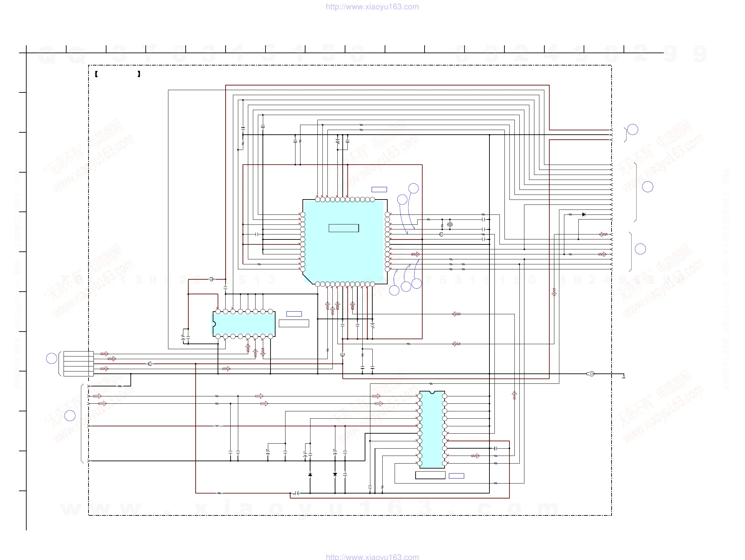745x560 pixels.
Task: Click the blue circle beside the middle-right bracket
Action: tap(647, 187)
